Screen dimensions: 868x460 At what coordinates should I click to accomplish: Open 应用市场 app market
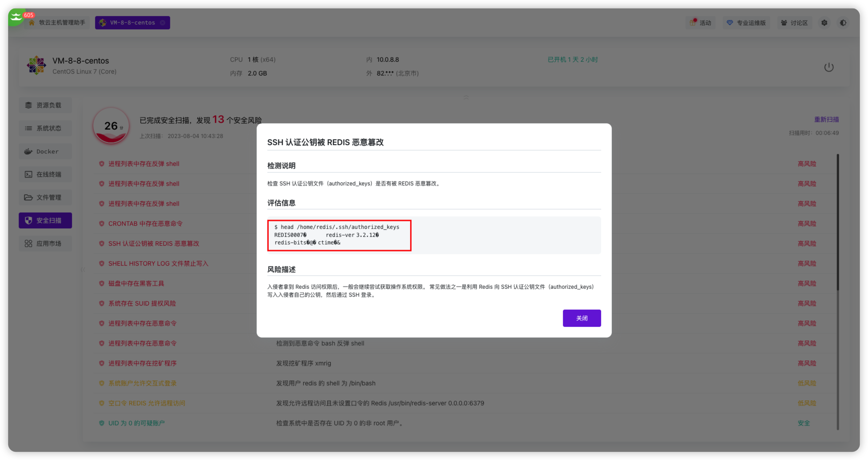(45, 244)
